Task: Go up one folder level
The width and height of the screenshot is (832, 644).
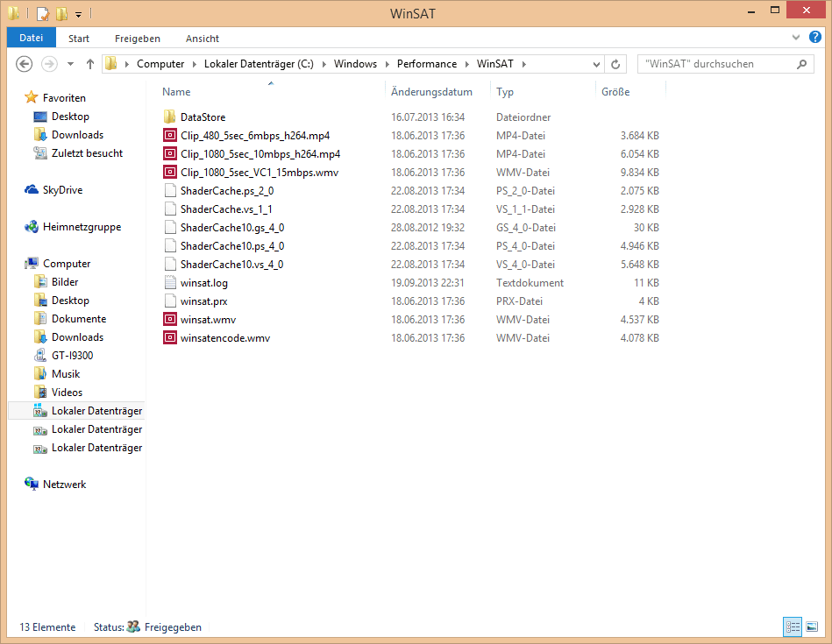Action: pyautogui.click(x=90, y=64)
